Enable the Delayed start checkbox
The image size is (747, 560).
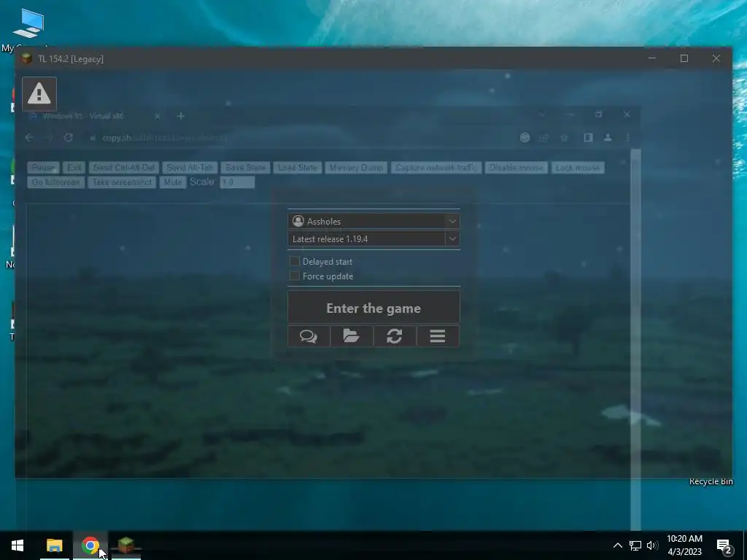click(295, 261)
